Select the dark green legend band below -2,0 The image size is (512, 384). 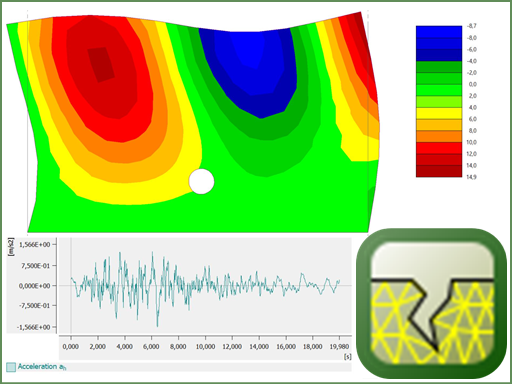439,67
